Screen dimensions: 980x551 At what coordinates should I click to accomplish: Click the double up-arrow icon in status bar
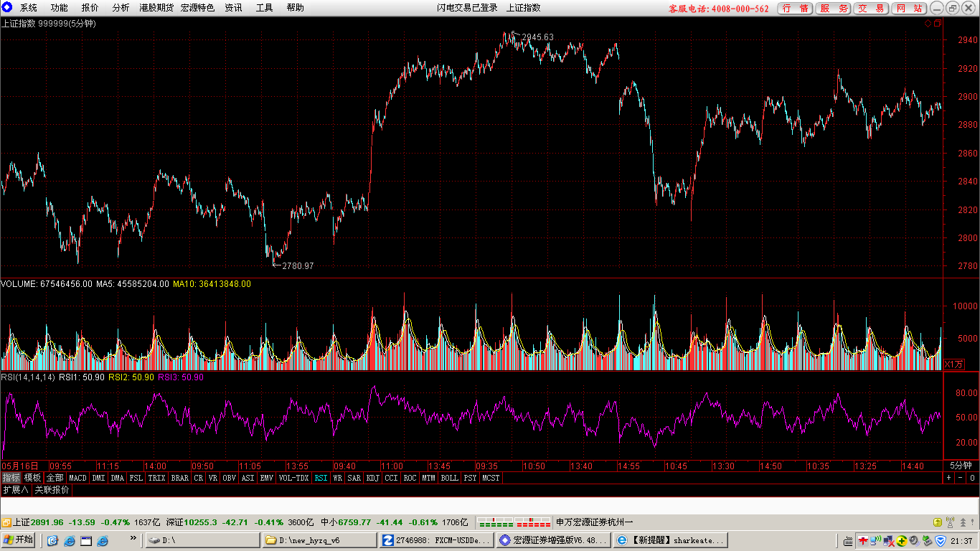[963, 522]
